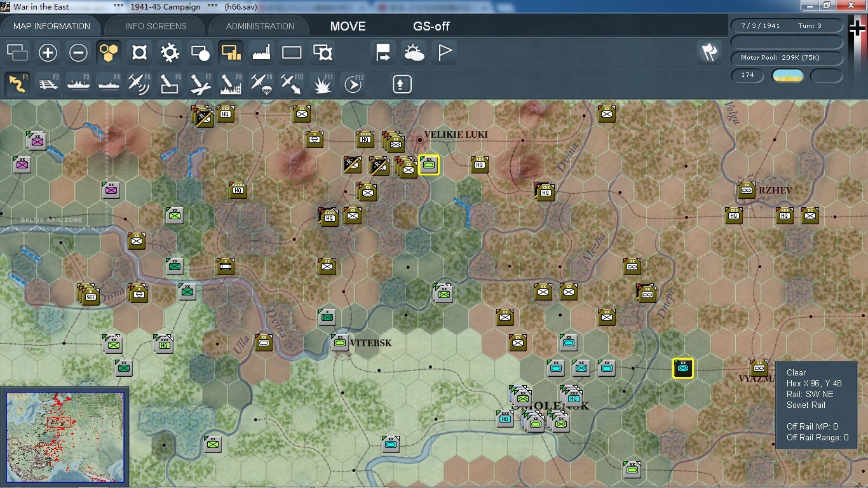Screen dimensions: 868x488
Task: Click the VELIKIE LUKI city label
Action: pos(456,135)
